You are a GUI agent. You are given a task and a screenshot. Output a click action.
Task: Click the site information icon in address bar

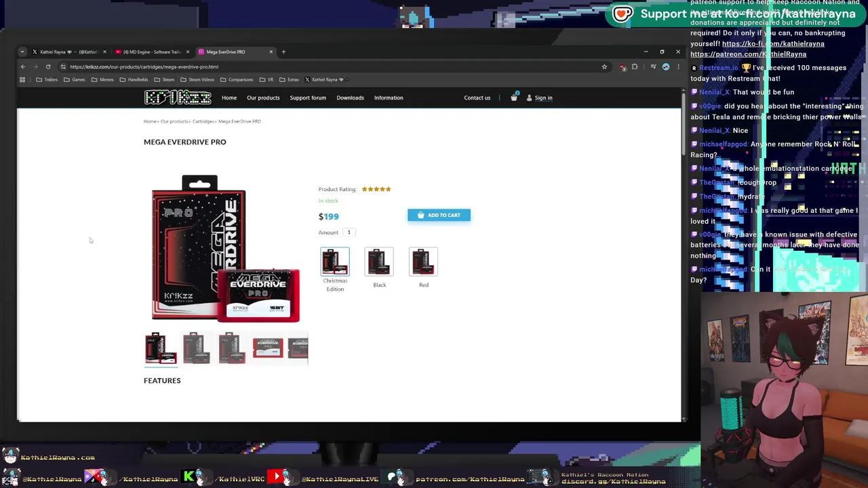(62, 66)
